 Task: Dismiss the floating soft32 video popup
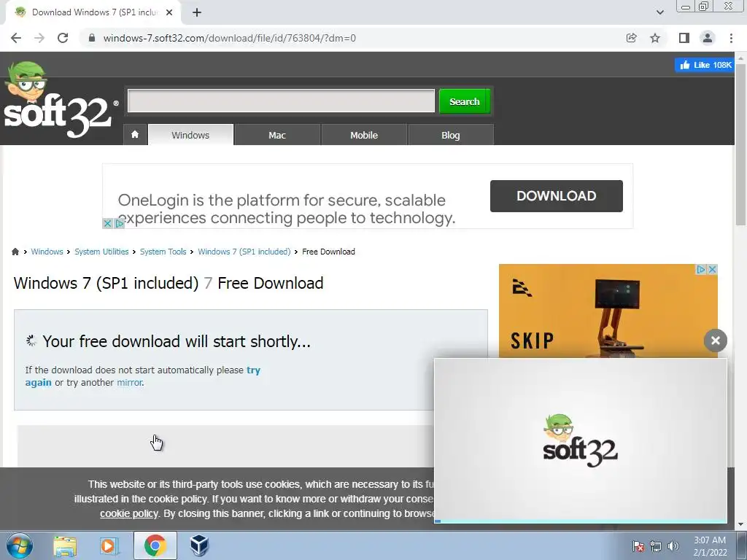[x=716, y=340]
